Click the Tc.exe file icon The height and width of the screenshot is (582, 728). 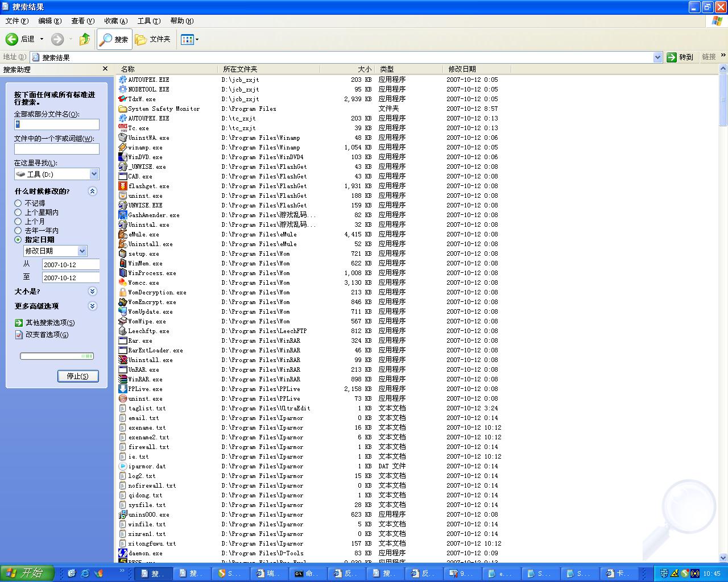tap(123, 128)
